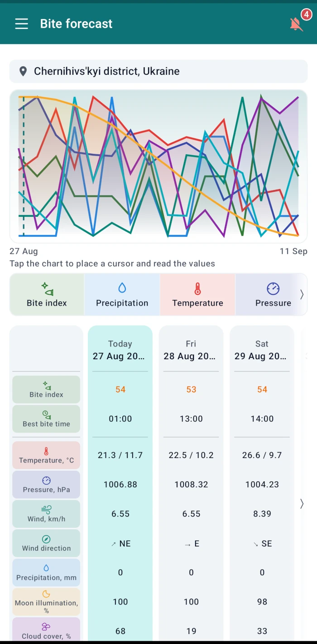Select the Today 27 Aug column
Image resolution: width=317 pixels, height=644 pixels.
tap(120, 350)
